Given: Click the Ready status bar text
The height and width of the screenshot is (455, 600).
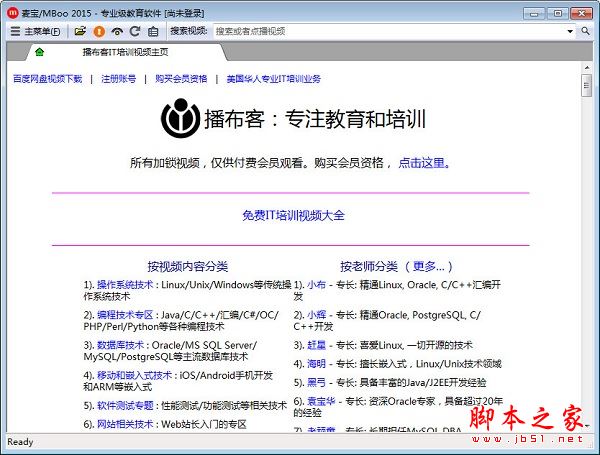Looking at the screenshot, I should tap(20, 442).
